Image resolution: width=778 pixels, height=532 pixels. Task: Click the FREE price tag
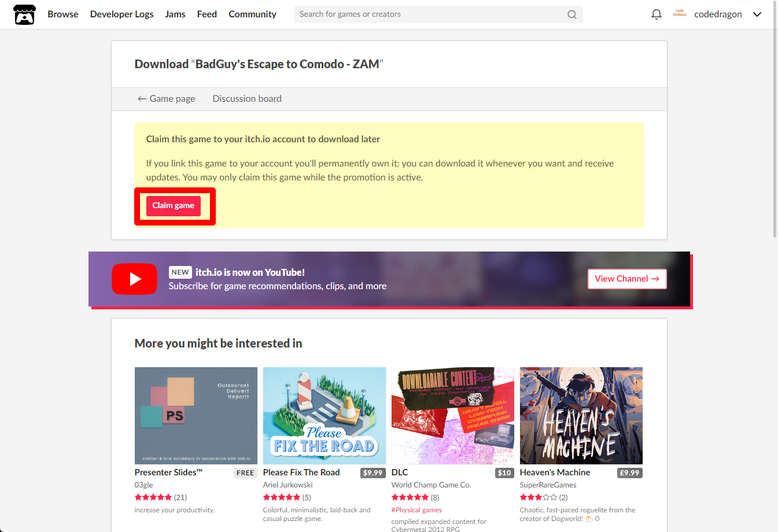[x=245, y=473]
